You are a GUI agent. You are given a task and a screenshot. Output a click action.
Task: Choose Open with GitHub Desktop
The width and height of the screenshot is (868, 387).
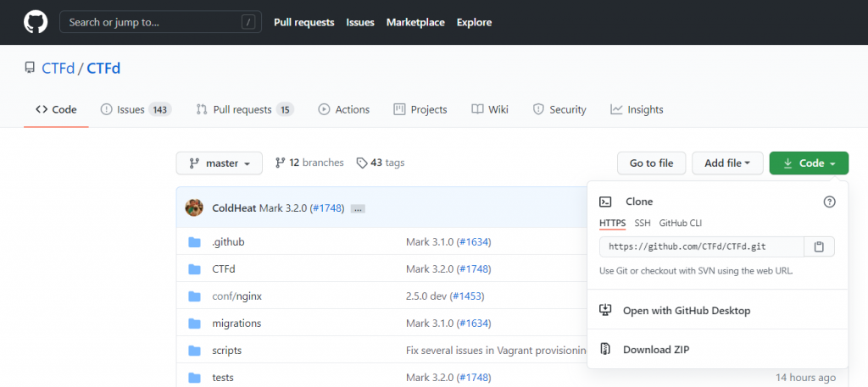click(x=686, y=310)
